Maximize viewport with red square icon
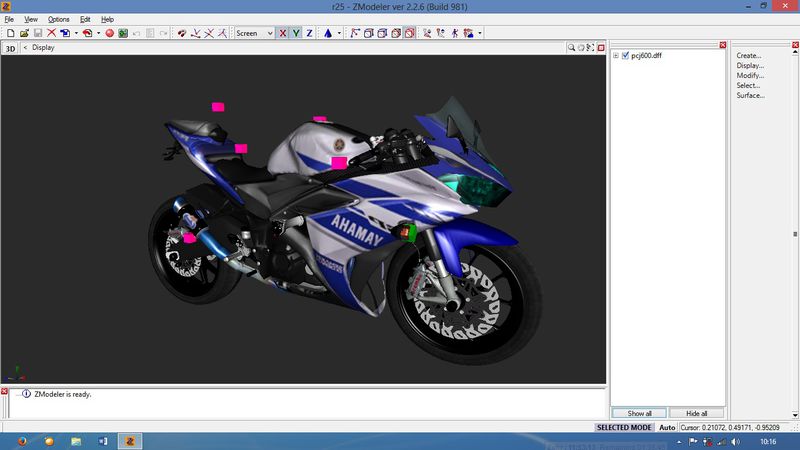The image size is (800, 450). 601,47
